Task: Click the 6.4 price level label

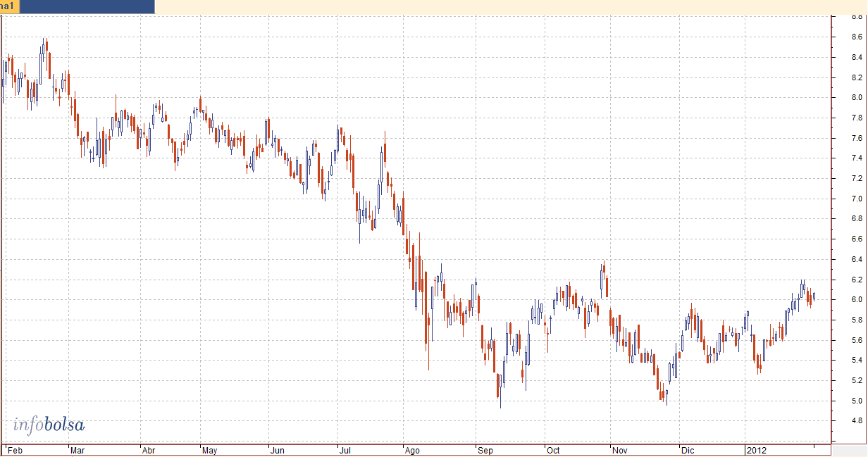Action: point(857,260)
